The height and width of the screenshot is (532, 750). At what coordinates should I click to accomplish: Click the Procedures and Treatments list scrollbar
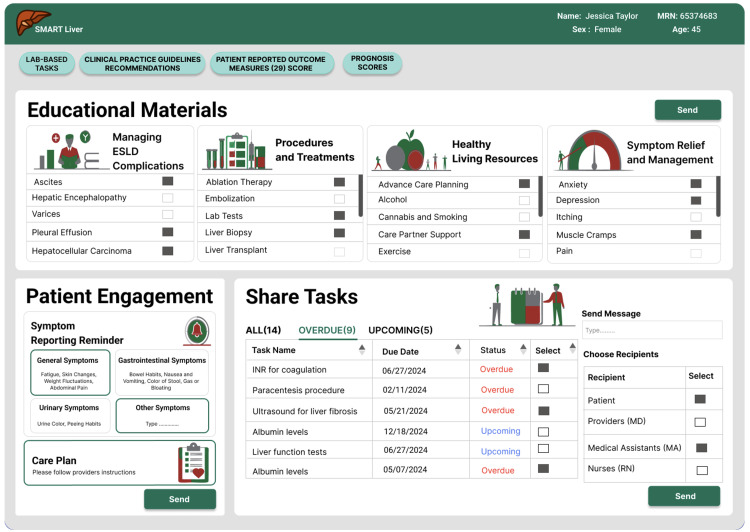[x=360, y=196]
